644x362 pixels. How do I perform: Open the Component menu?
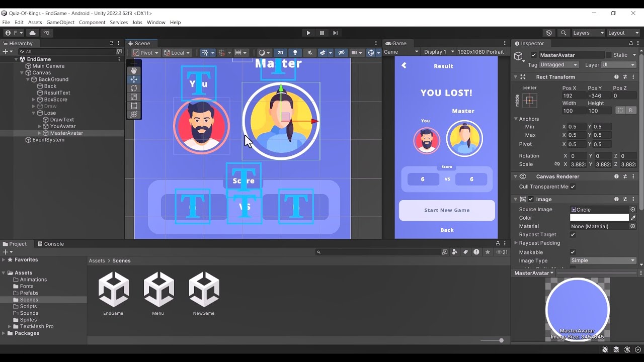tap(92, 23)
